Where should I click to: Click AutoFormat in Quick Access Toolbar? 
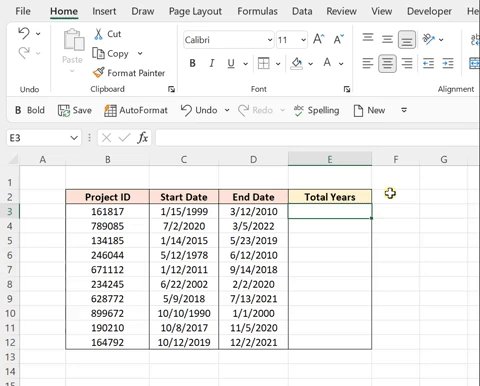(136, 110)
